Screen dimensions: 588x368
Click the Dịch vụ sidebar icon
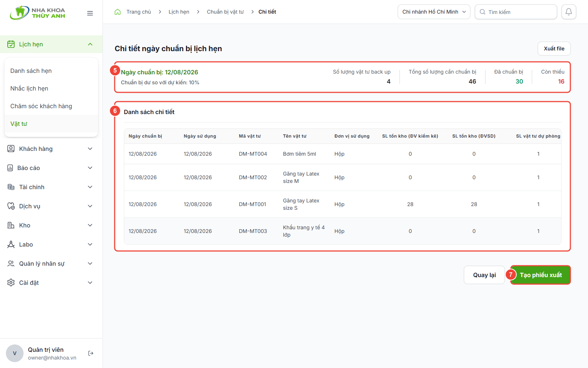(x=11, y=206)
